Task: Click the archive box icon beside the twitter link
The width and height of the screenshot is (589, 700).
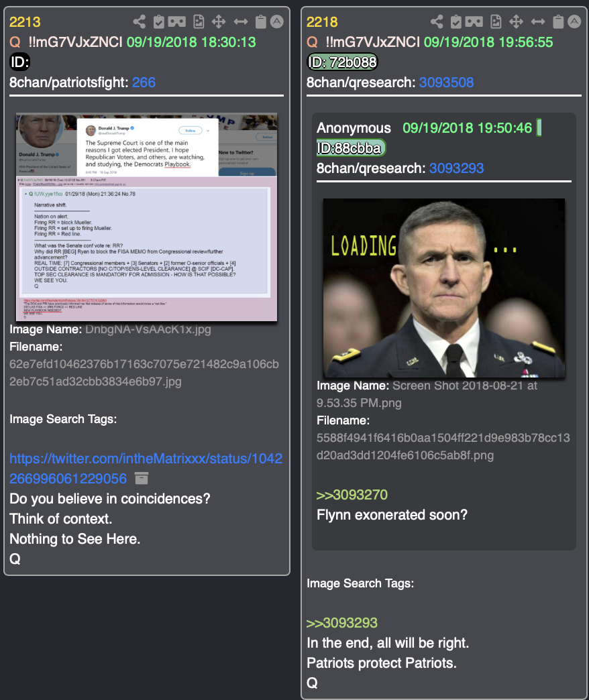Action: point(142,478)
